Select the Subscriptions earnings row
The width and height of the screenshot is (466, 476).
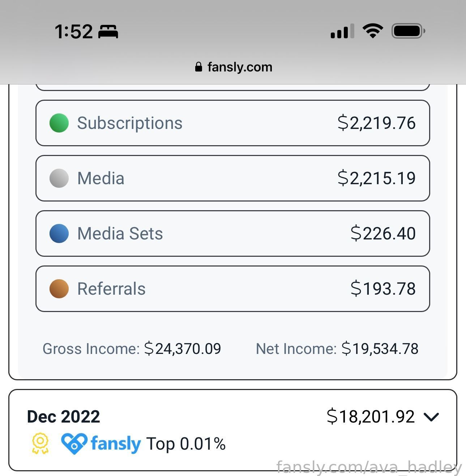pos(233,123)
